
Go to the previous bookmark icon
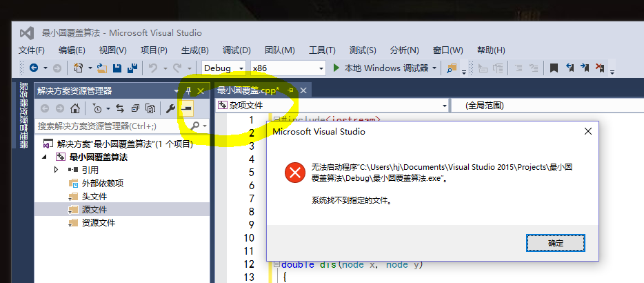point(570,68)
